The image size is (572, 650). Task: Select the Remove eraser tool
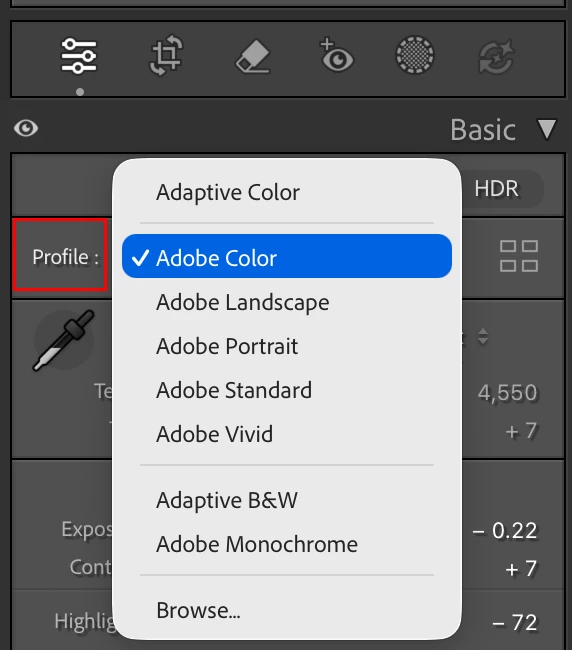pyautogui.click(x=253, y=56)
